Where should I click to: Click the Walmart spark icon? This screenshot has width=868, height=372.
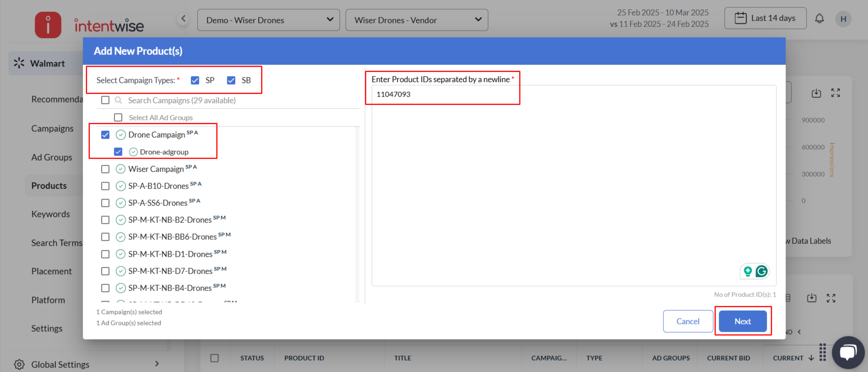19,63
